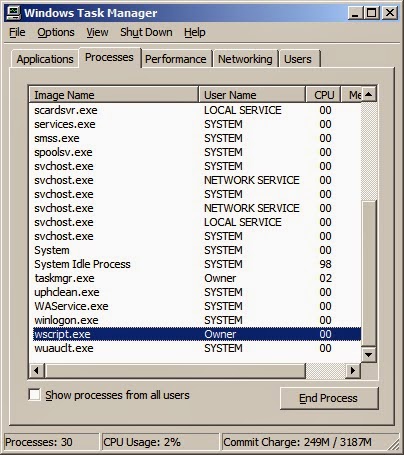This screenshot has width=404, height=455.
Task: Sort by Image Name column header
Action: point(114,95)
